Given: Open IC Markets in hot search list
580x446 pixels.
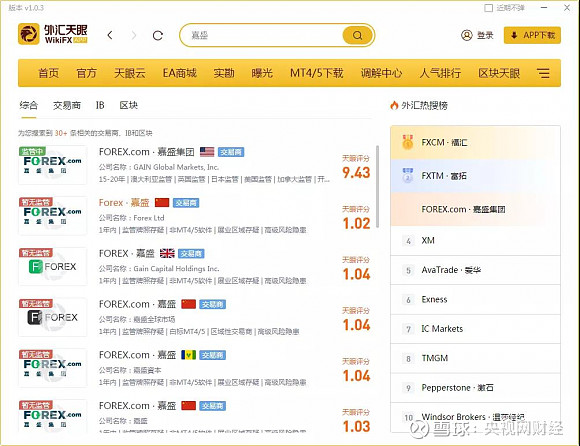Looking at the screenshot, I should click(x=475, y=329).
